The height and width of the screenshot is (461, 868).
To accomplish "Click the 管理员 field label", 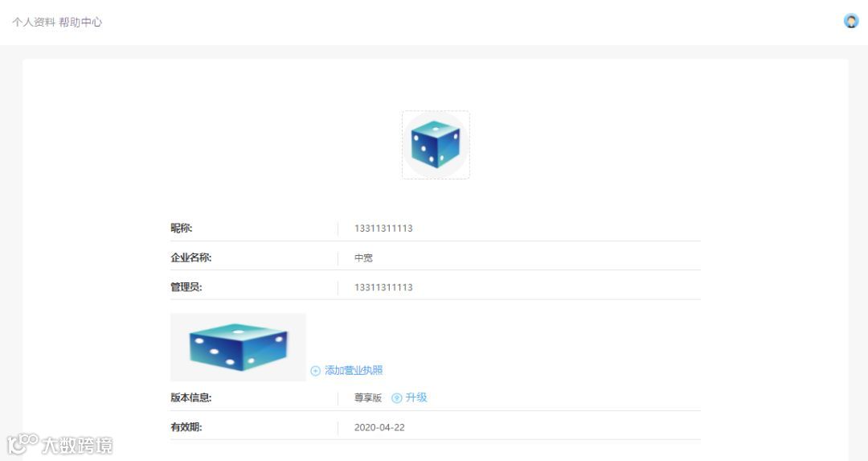I will (186, 287).
